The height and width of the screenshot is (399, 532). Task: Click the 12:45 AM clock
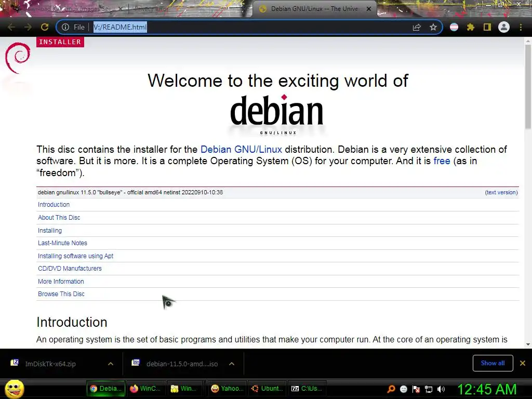487,389
